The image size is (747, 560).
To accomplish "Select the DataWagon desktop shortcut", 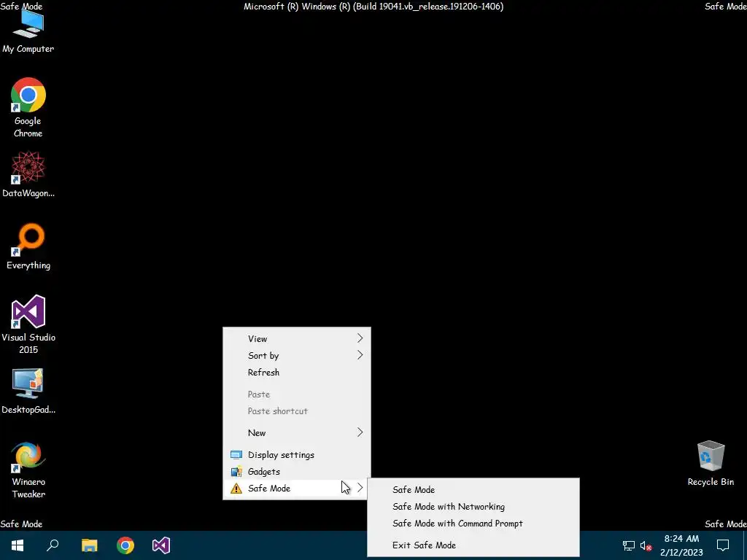I will (x=28, y=174).
